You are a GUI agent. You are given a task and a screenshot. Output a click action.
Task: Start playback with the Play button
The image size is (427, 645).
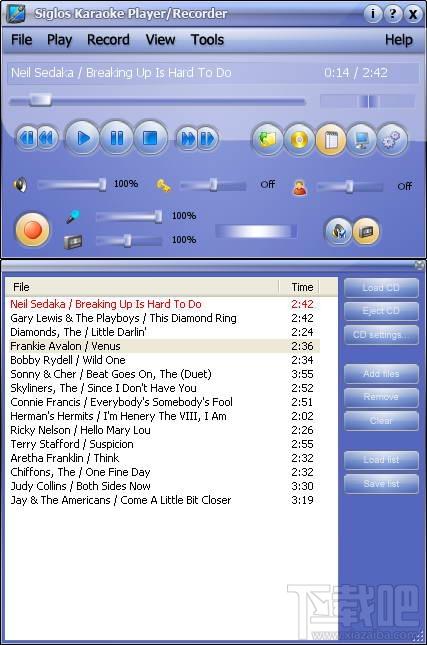83,138
